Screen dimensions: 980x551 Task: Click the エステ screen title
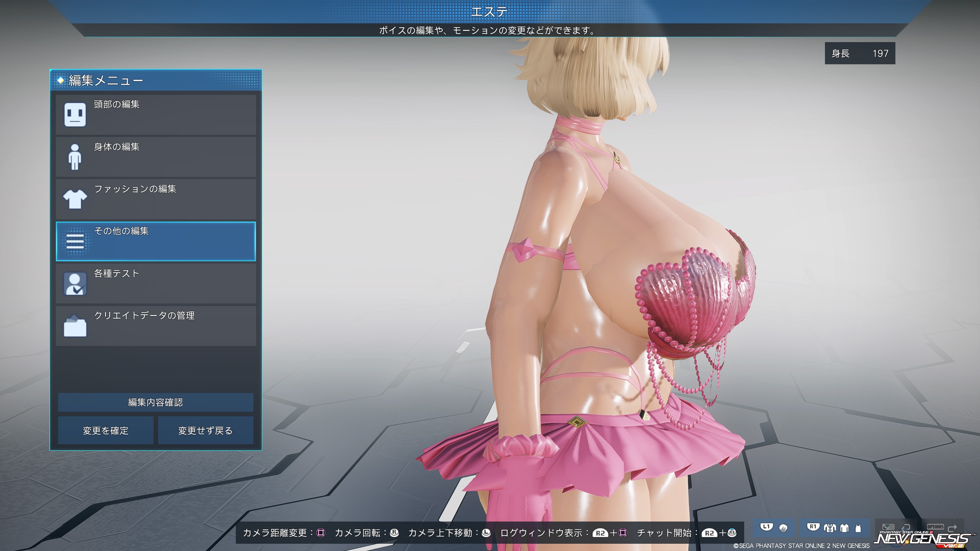489,12
